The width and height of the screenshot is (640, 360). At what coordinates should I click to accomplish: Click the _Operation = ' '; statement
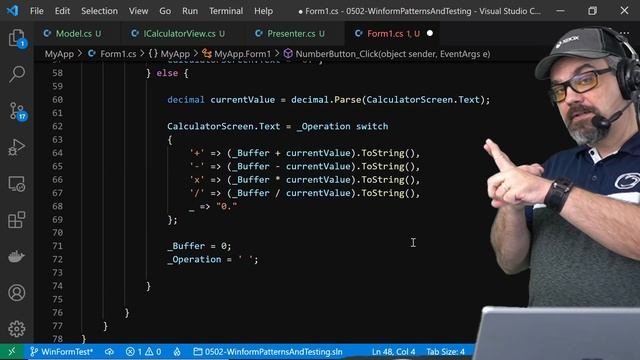coord(213,260)
